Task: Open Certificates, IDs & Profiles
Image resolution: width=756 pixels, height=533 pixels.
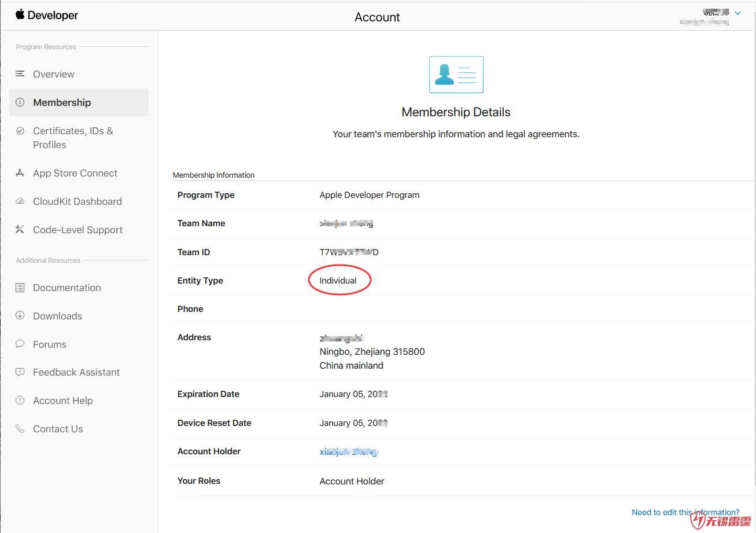Action: (73, 138)
